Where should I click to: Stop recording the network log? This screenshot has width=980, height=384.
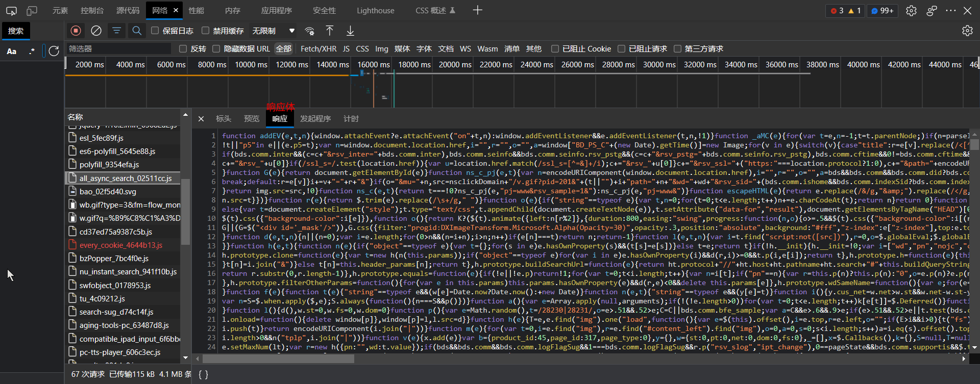point(76,31)
